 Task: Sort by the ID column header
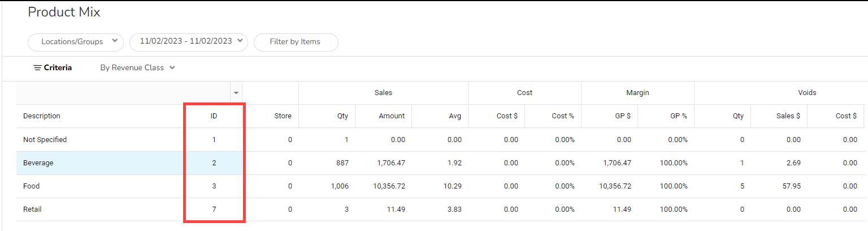point(214,116)
